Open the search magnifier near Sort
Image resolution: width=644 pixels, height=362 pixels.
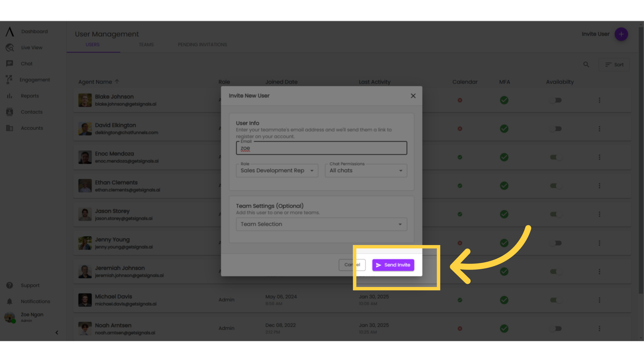point(586,64)
